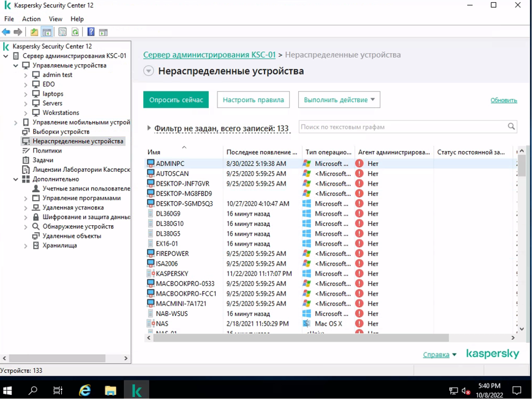
Task: Click the Политики tree icon
Action: 26,151
